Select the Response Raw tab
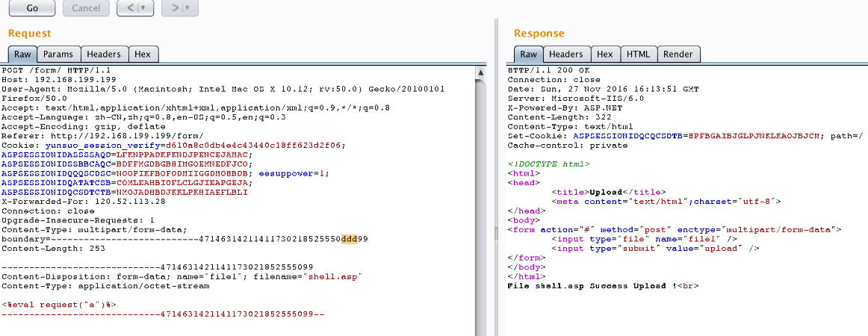The width and height of the screenshot is (868, 336). pos(529,55)
